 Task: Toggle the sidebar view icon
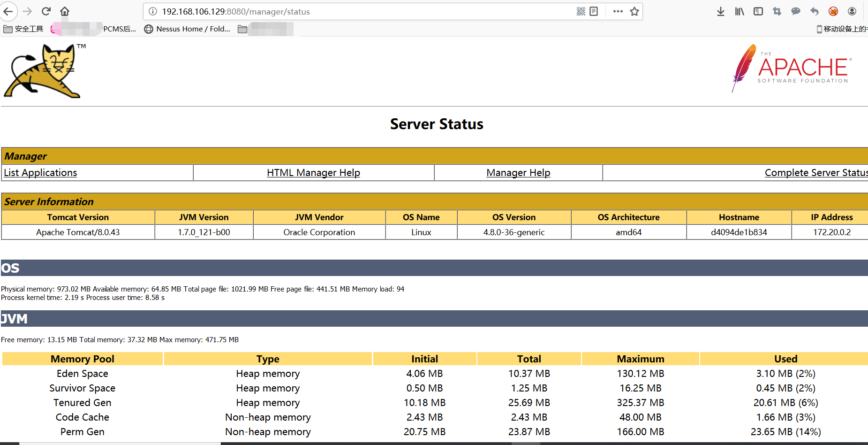pos(758,11)
